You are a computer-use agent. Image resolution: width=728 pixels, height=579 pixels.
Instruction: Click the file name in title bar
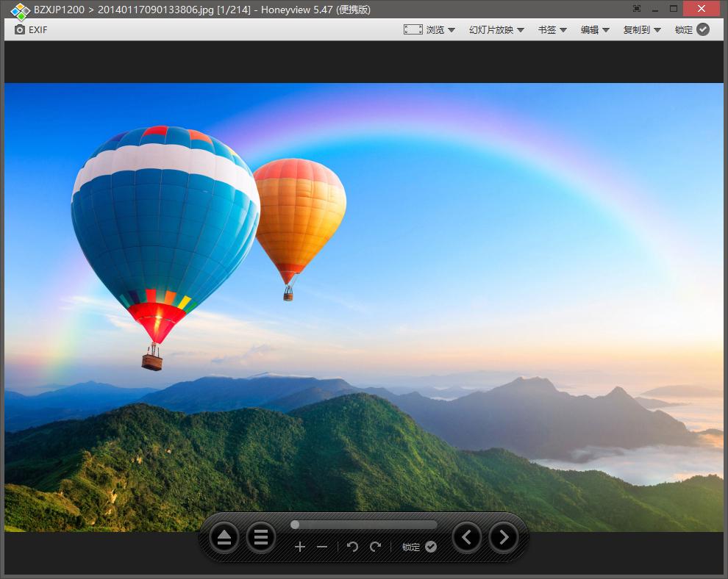(156, 10)
